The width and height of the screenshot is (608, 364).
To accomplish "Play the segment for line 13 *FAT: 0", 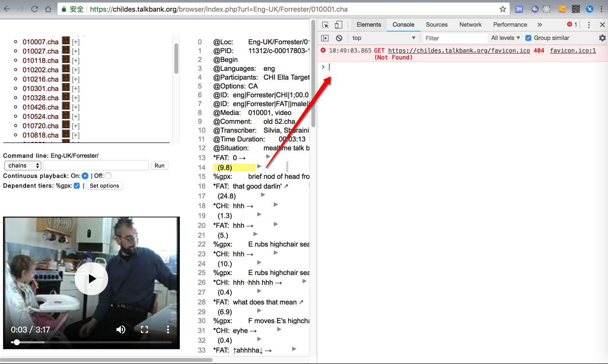I will click(x=268, y=157).
